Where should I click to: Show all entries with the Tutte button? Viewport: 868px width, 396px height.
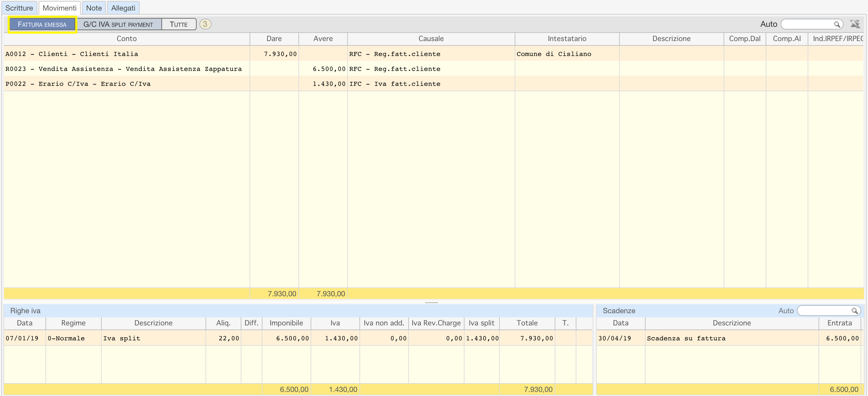pyautogui.click(x=179, y=24)
